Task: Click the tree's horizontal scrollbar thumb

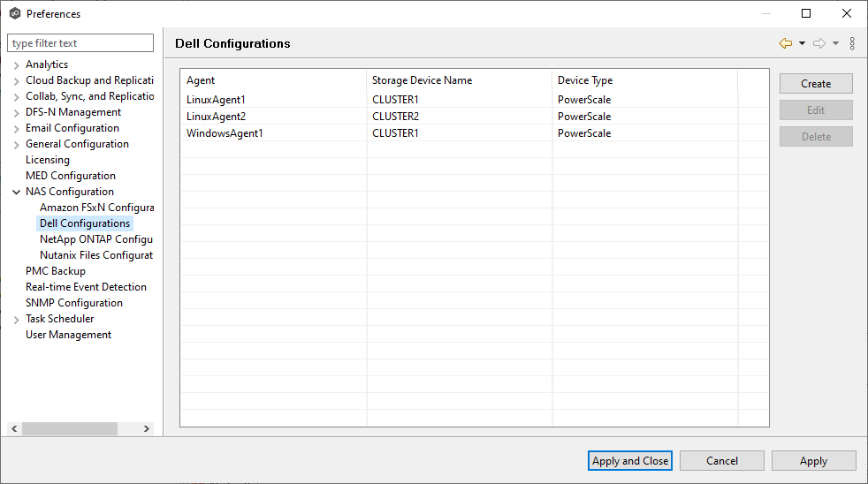Action: (71, 428)
